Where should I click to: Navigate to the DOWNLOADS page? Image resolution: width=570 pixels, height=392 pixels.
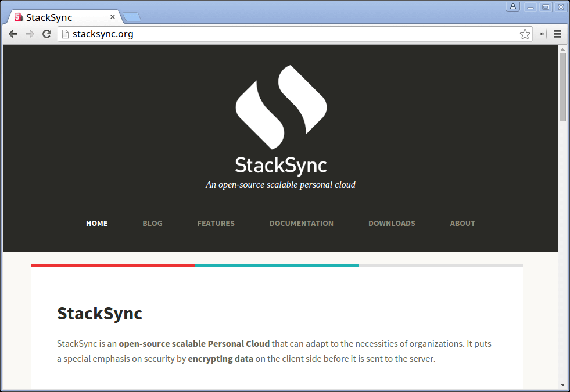pyautogui.click(x=392, y=224)
